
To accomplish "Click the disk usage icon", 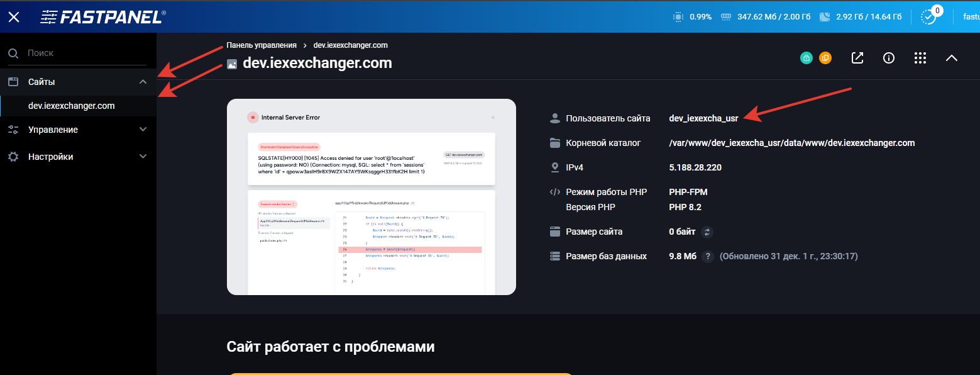I will coord(825,17).
